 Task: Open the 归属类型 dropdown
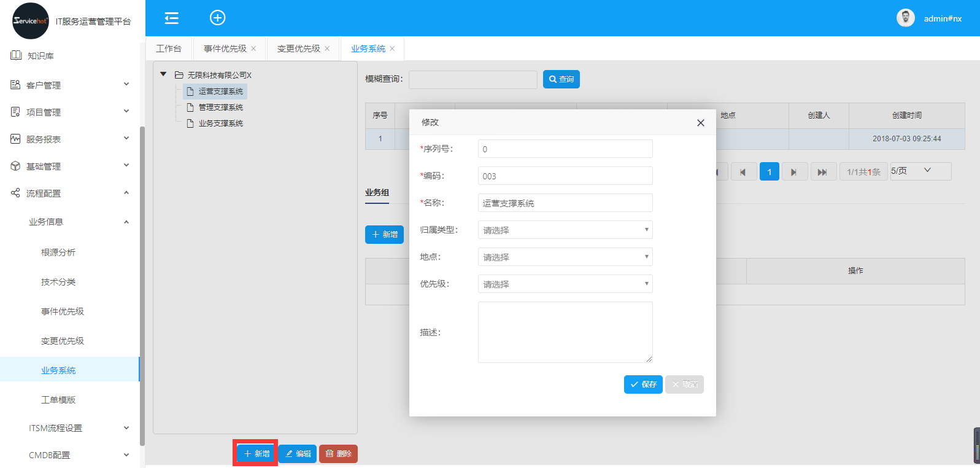(x=565, y=230)
